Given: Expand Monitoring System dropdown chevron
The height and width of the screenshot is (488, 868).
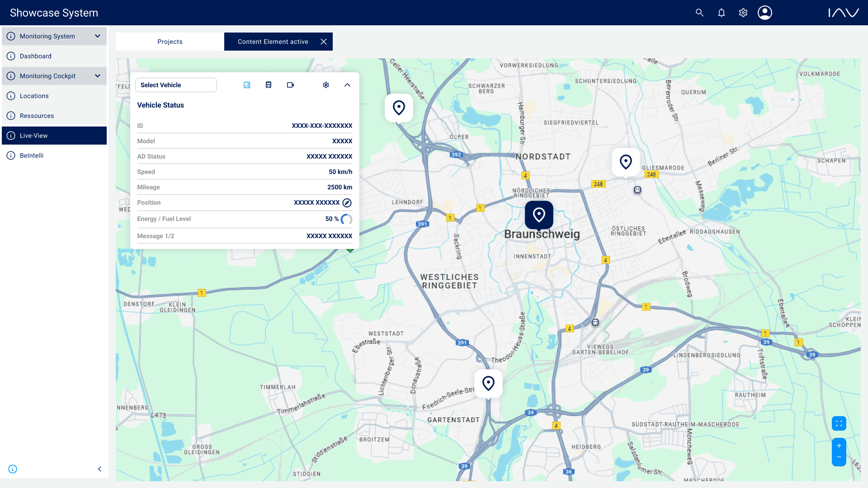Looking at the screenshot, I should pyautogui.click(x=98, y=36).
